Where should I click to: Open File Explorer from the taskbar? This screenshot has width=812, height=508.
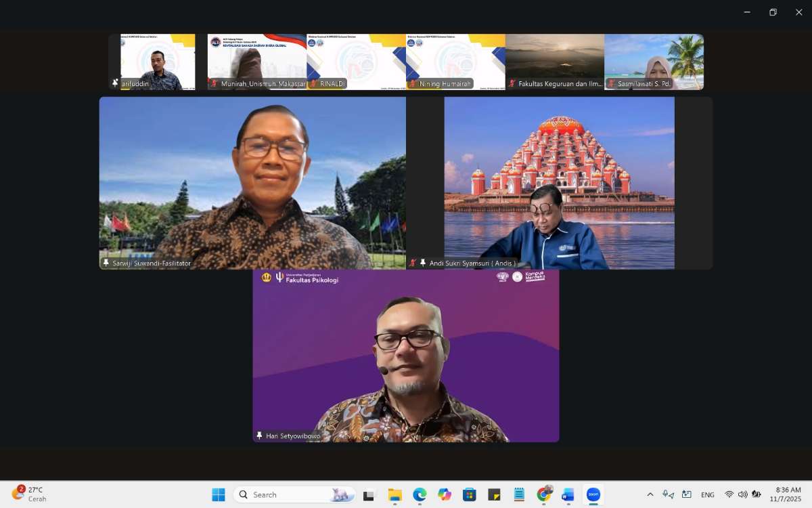tap(394, 494)
